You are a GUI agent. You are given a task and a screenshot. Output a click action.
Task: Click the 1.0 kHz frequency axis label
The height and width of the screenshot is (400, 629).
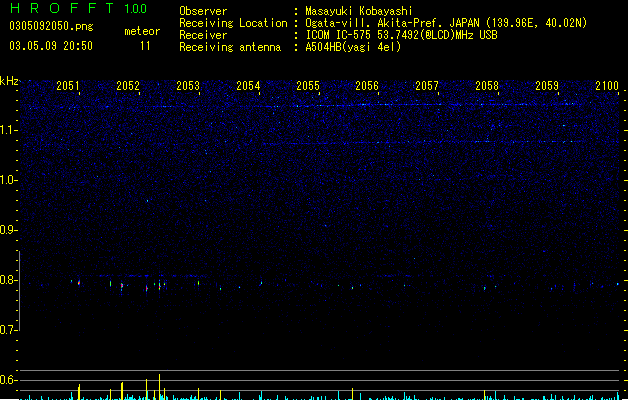pyautogui.click(x=8, y=180)
